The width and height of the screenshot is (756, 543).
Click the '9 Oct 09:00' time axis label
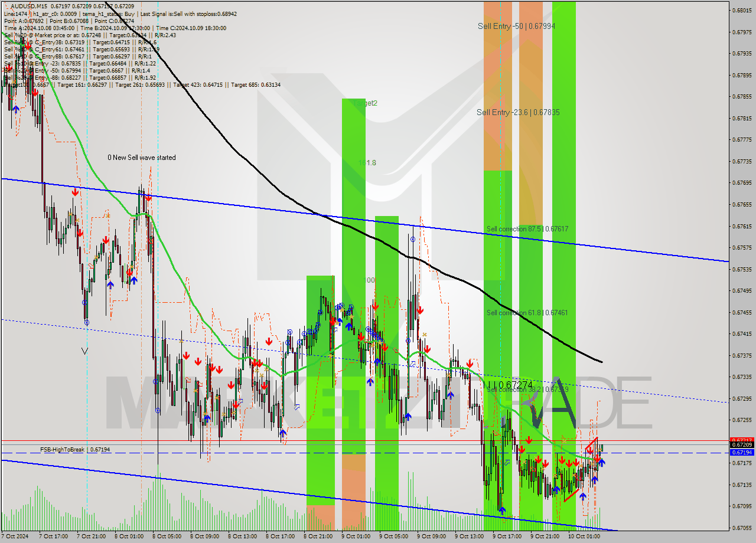[431, 537]
